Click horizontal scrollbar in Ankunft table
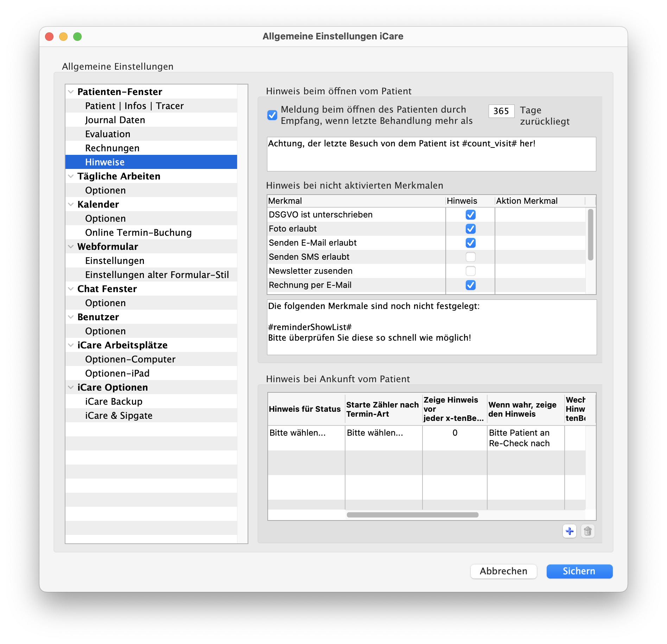The height and width of the screenshot is (644, 667). pyautogui.click(x=412, y=515)
